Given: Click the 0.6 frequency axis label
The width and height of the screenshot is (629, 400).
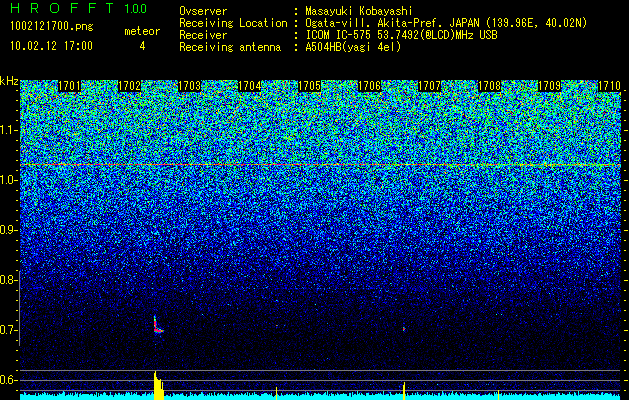Looking at the screenshot, I should pos(8,380).
